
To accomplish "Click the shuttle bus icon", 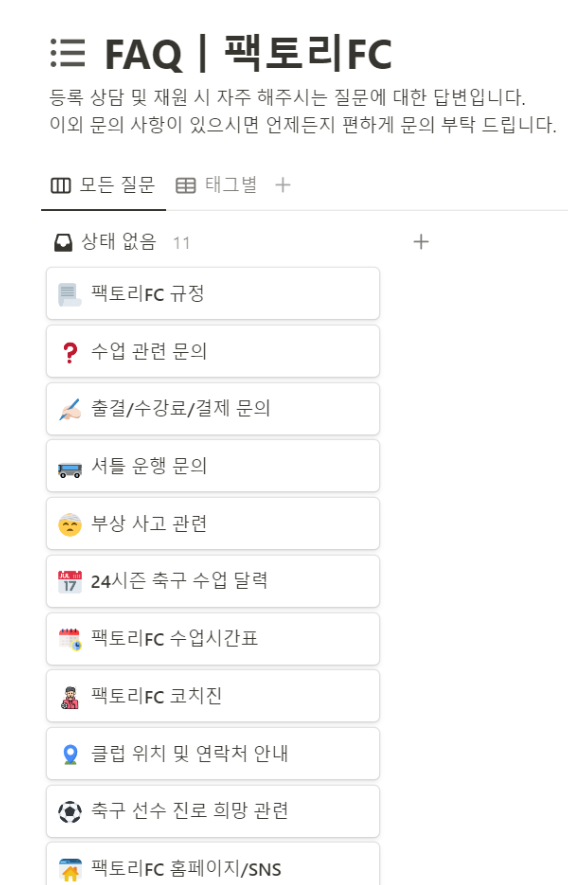I will click(70, 468).
